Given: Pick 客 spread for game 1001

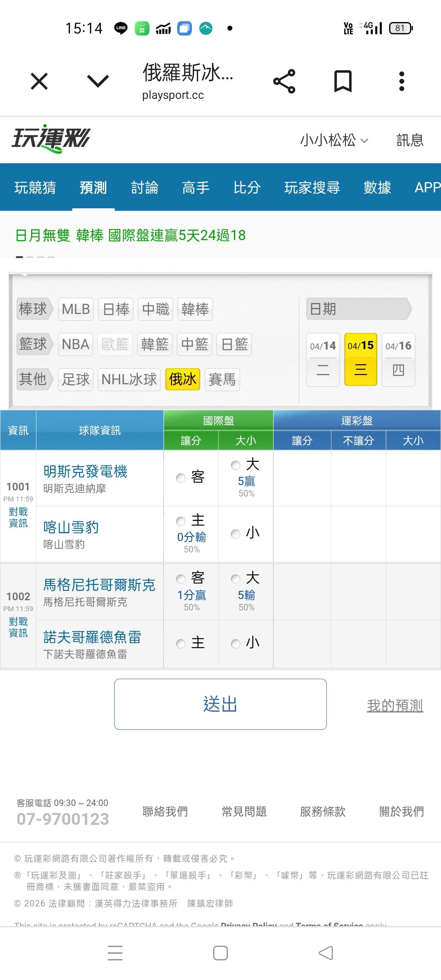Looking at the screenshot, I should pyautogui.click(x=181, y=478).
